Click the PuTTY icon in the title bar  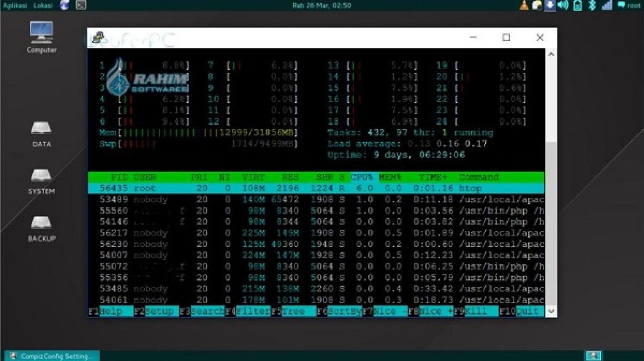click(98, 37)
